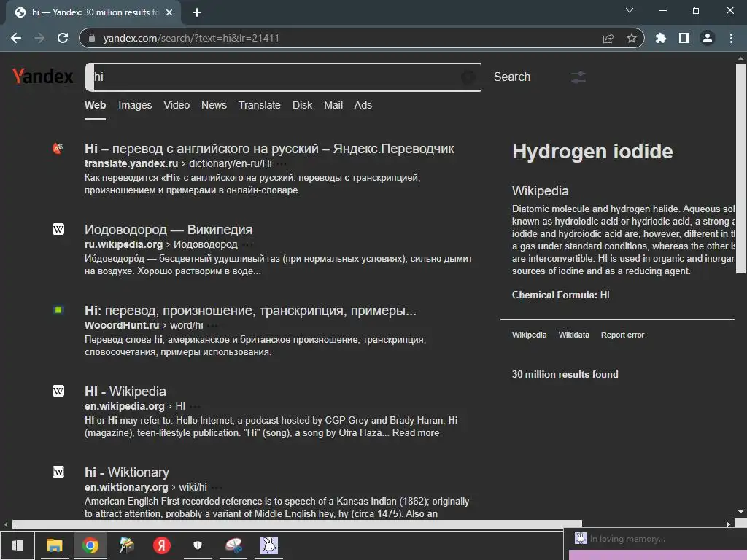Click the WooordHunt.ru domain link

tap(122, 325)
